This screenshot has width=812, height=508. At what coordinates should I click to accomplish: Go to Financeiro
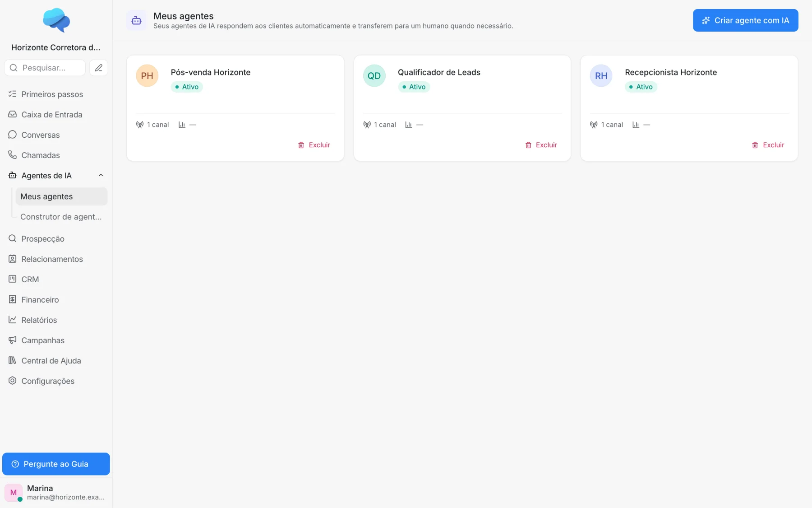(56, 299)
